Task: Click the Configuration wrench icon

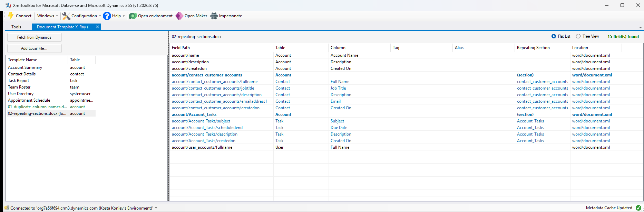Action: click(x=66, y=16)
